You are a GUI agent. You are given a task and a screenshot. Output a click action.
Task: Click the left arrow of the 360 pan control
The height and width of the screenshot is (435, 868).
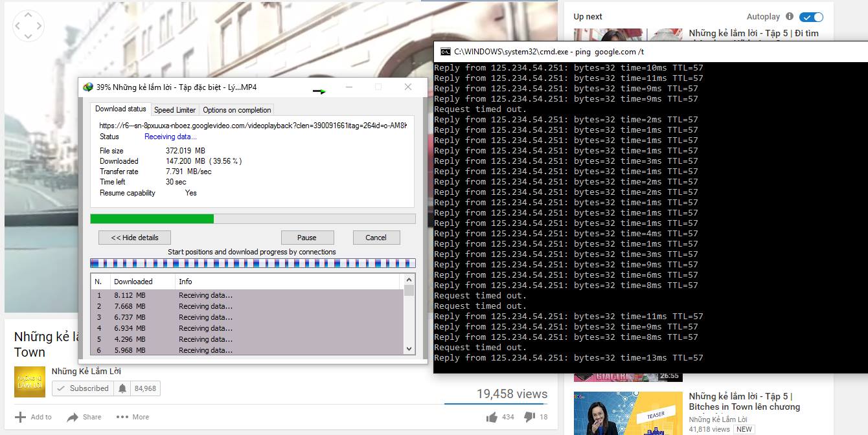17,27
